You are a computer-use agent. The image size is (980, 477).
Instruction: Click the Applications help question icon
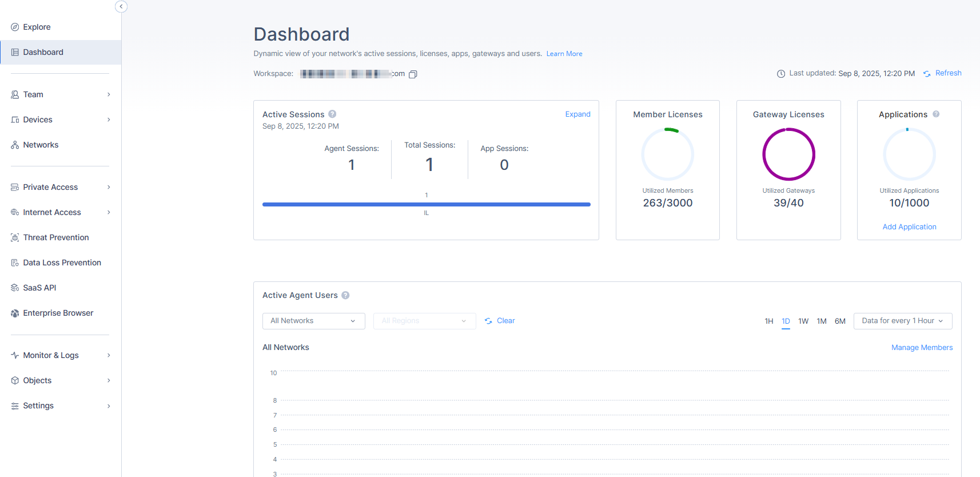pos(936,114)
